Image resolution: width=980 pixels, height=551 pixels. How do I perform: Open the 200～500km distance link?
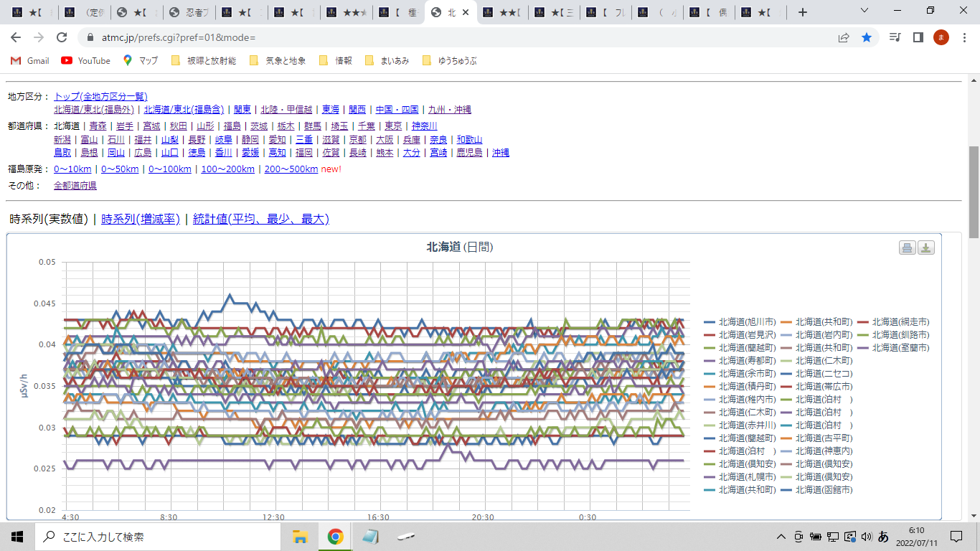pos(291,169)
